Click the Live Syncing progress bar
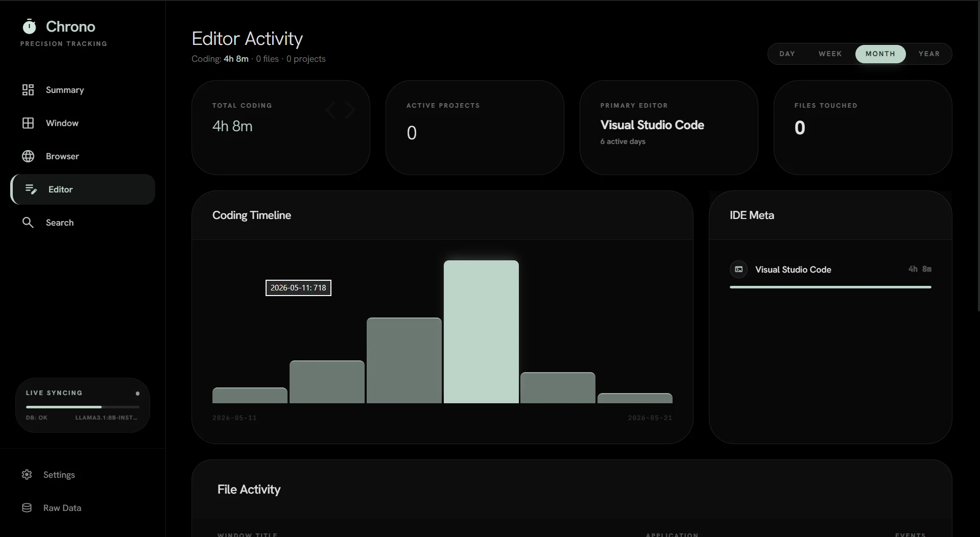 (x=83, y=407)
